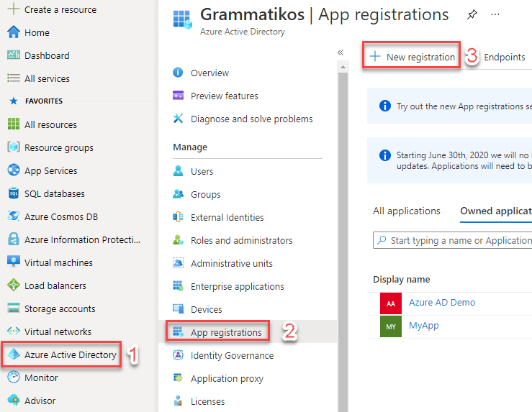Open the Home house icon
The height and width of the screenshot is (412, 532).
(x=14, y=32)
